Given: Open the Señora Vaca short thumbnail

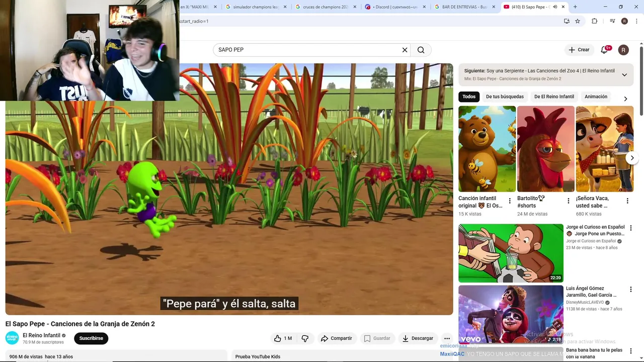Looking at the screenshot, I should [x=604, y=149].
